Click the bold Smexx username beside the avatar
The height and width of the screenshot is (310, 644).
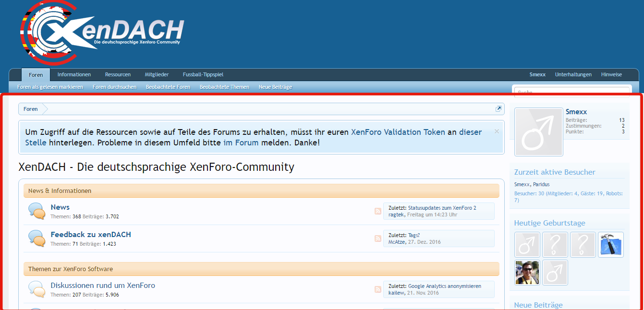pyautogui.click(x=576, y=112)
